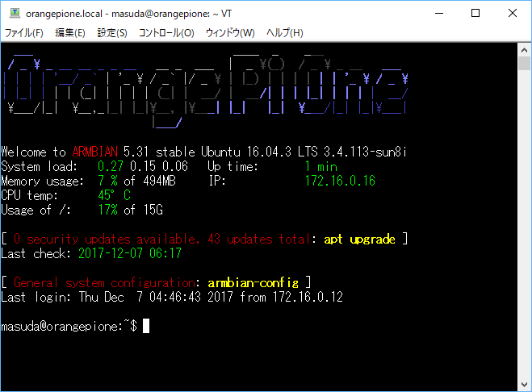Click the yellow "apt upgrade" text
The image size is (532, 392).
(x=360, y=240)
